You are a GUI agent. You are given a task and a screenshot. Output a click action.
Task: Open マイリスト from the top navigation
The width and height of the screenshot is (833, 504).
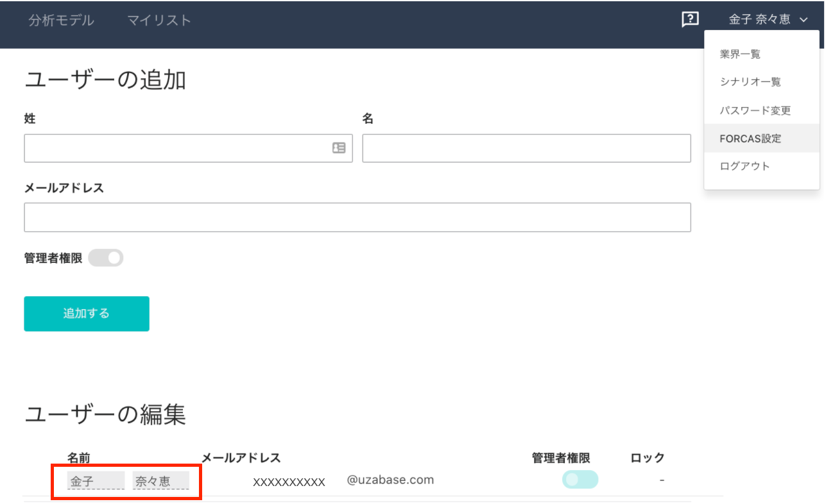pos(159,21)
